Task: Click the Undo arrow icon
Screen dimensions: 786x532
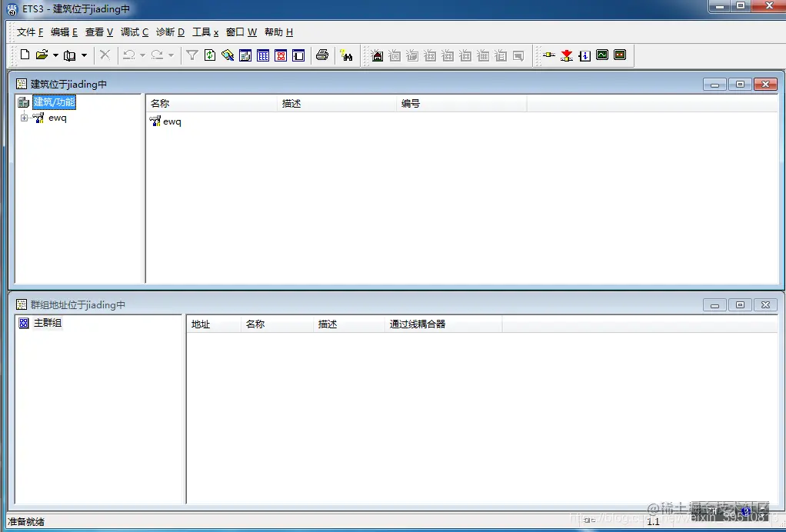Action: [129, 55]
